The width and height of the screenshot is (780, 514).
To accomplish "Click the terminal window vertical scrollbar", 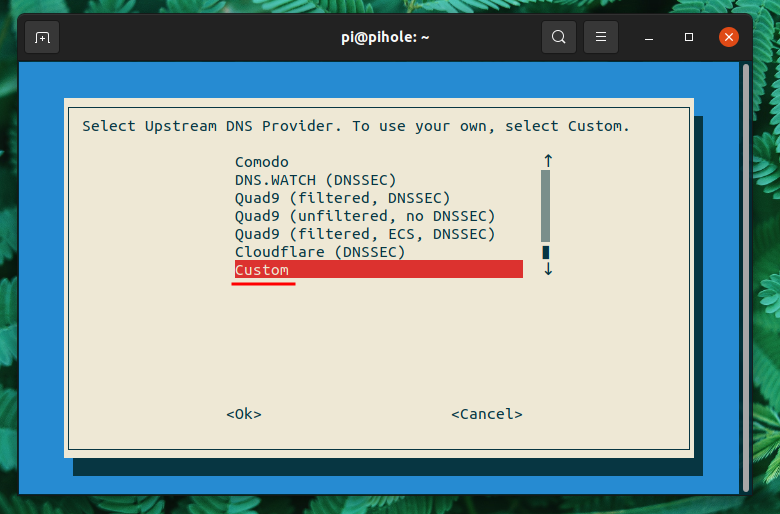I will click(x=745, y=278).
